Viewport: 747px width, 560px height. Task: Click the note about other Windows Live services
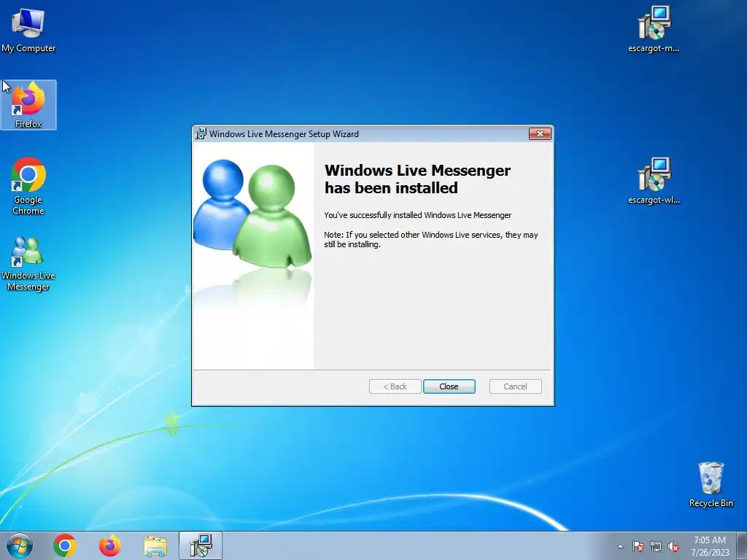(x=430, y=239)
